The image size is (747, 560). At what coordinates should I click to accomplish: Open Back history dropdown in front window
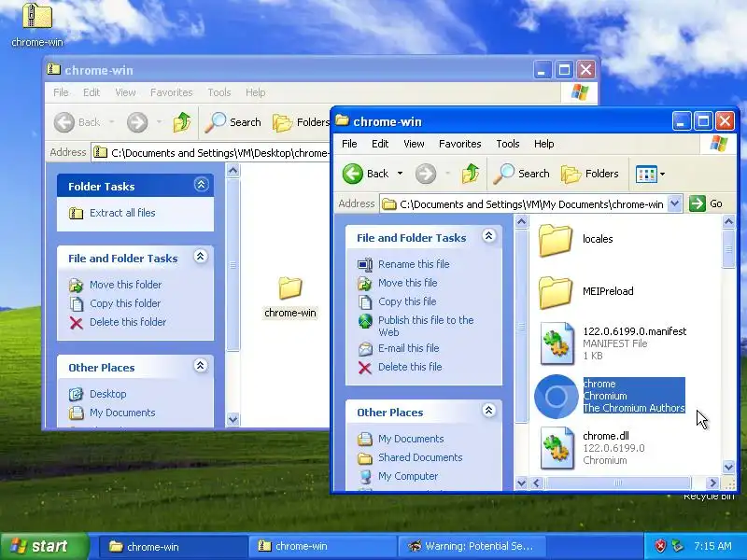(x=400, y=174)
